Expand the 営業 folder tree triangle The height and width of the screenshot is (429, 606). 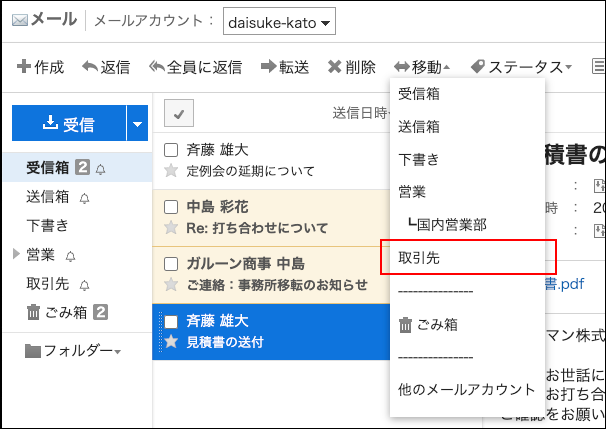tap(16, 254)
